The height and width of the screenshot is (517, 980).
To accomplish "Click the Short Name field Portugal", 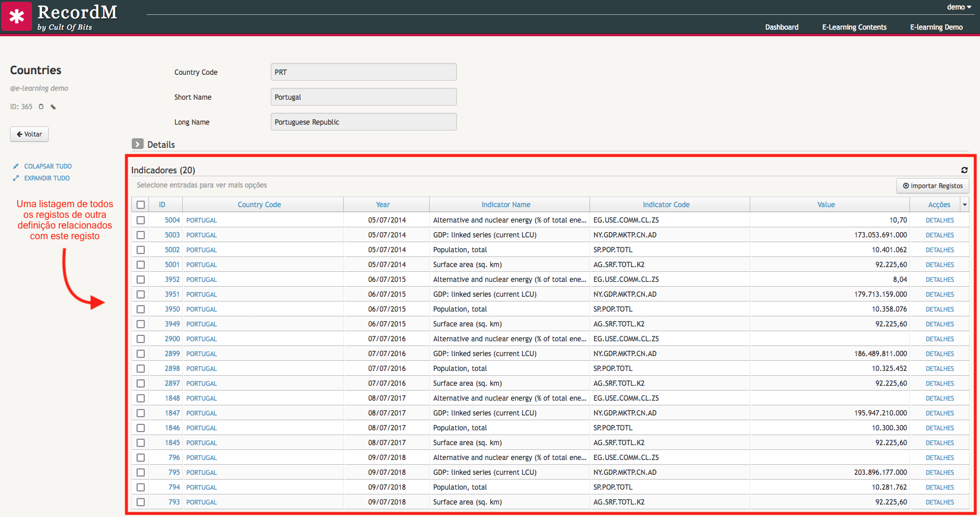I will 363,97.
